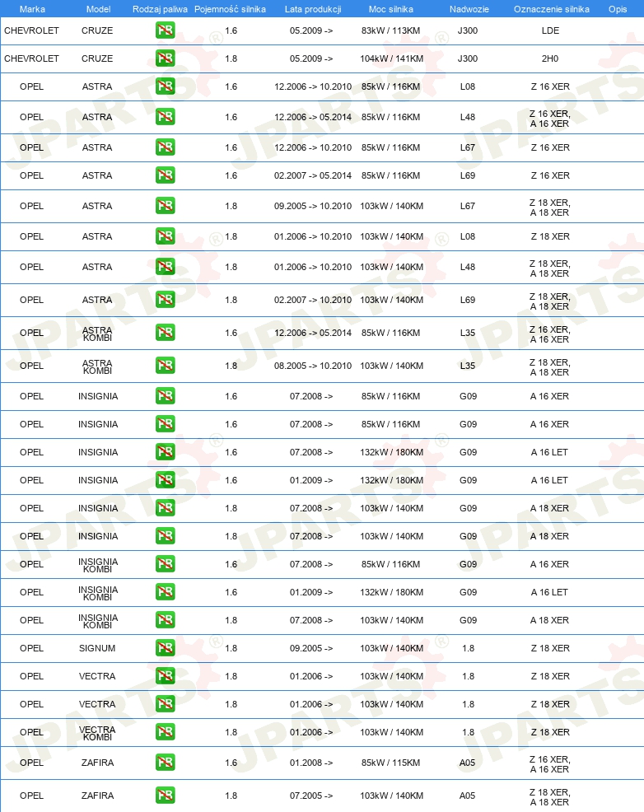This screenshot has width=644, height=812.
Task: Click the Pojemność silnika column header
Action: click(x=230, y=9)
